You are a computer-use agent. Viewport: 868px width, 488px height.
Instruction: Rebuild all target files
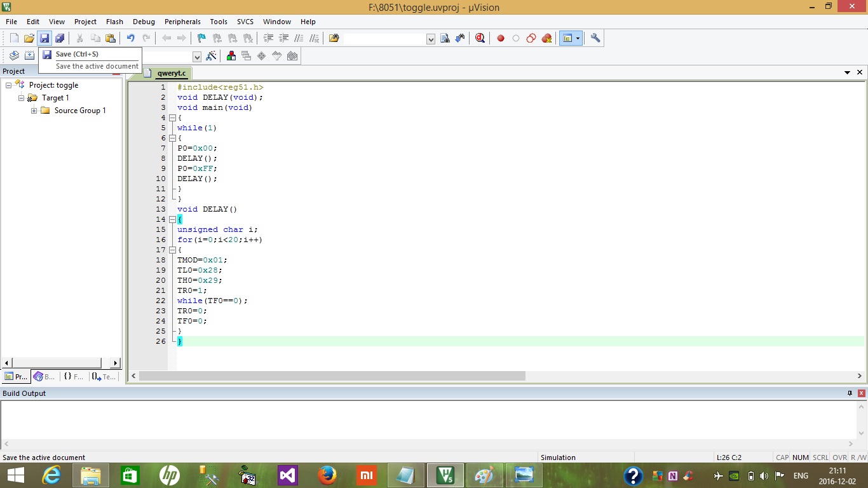[44, 55]
